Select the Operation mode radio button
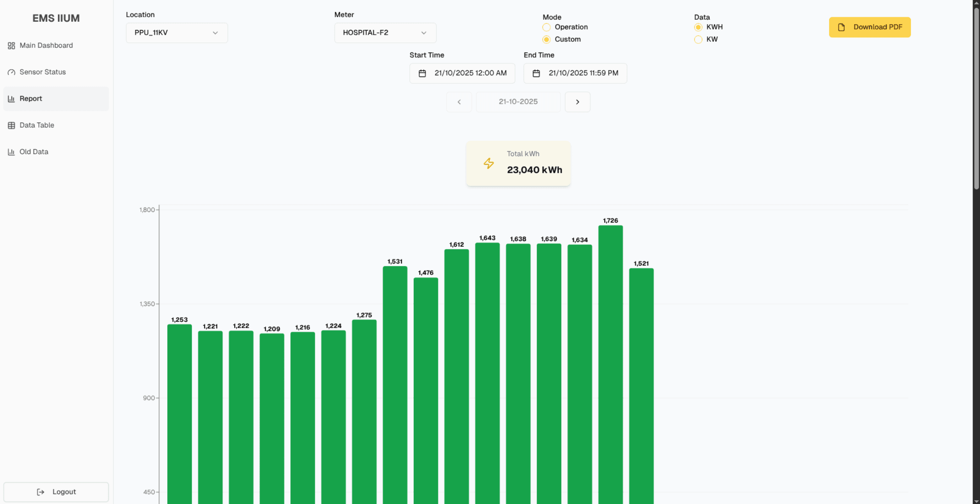 tap(546, 27)
